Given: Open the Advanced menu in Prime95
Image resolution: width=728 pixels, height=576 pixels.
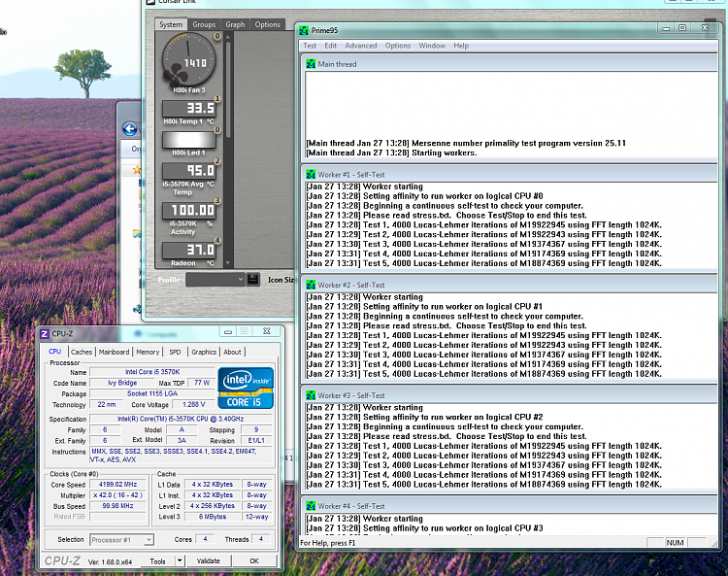Looking at the screenshot, I should coord(361,46).
